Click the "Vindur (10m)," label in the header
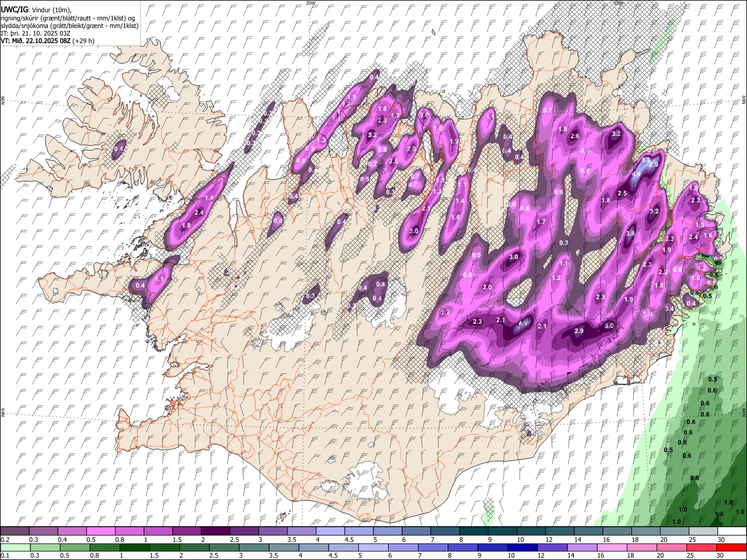 pos(52,10)
